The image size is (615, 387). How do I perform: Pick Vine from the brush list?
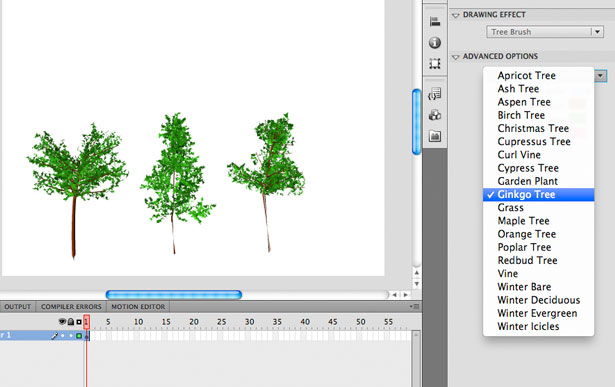click(x=539, y=274)
